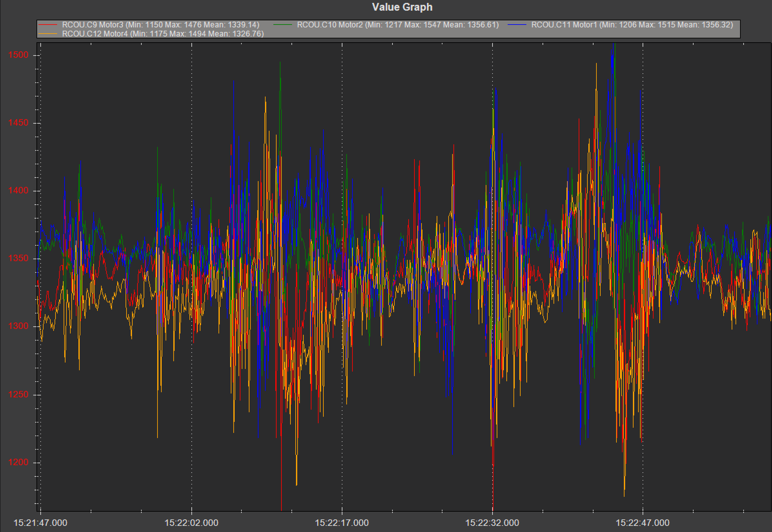Click the 15:22:02.000 time label

pos(191,523)
